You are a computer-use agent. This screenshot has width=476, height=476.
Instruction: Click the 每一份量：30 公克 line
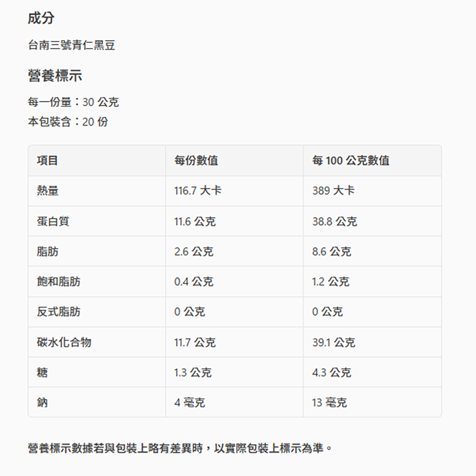73,102
